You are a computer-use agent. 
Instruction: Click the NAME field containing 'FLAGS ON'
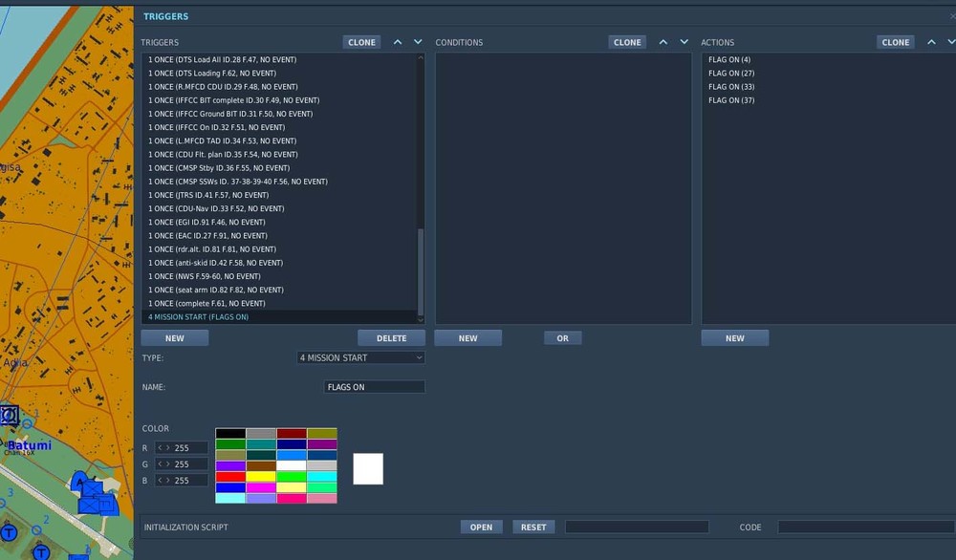374,386
